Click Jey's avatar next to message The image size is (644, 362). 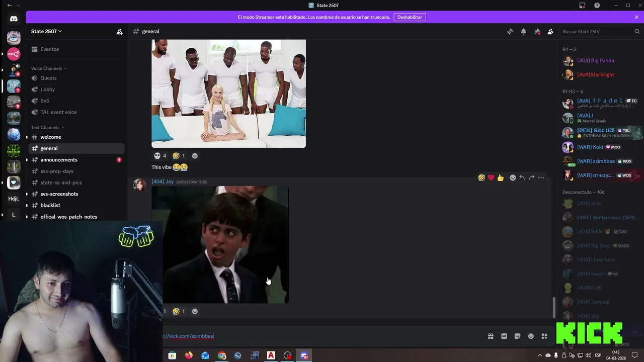click(x=139, y=186)
